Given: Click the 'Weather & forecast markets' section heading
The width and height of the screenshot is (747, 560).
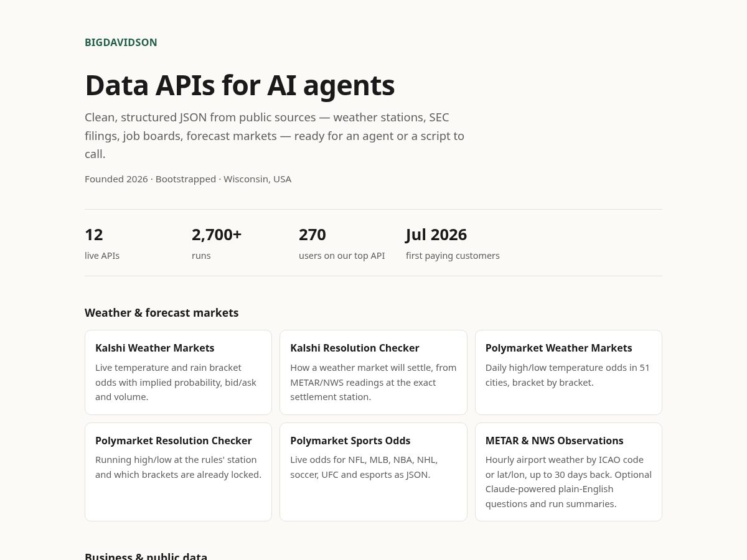Looking at the screenshot, I should [x=162, y=313].
